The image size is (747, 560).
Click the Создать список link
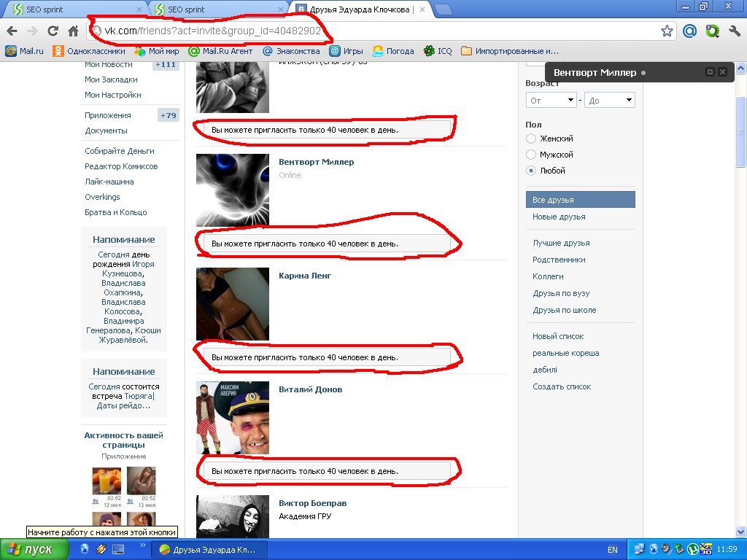(562, 386)
